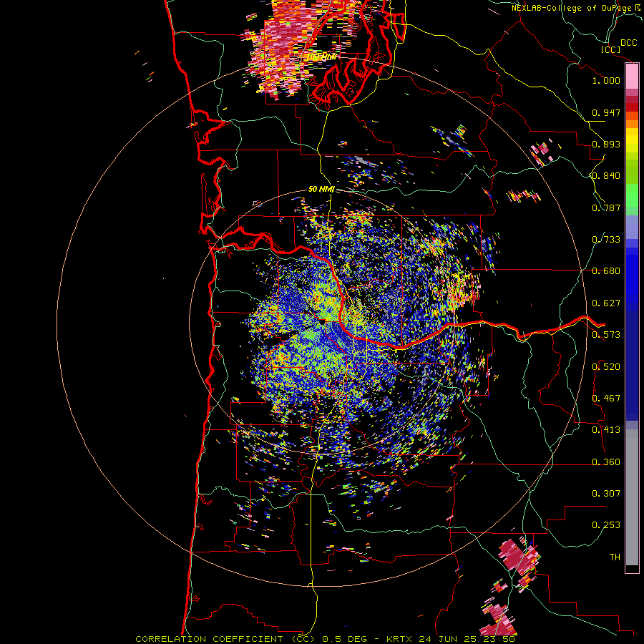Image resolution: width=644 pixels, height=644 pixels.
Task: Pick the gray segment of the color bar
Action: pyautogui.click(x=632, y=497)
